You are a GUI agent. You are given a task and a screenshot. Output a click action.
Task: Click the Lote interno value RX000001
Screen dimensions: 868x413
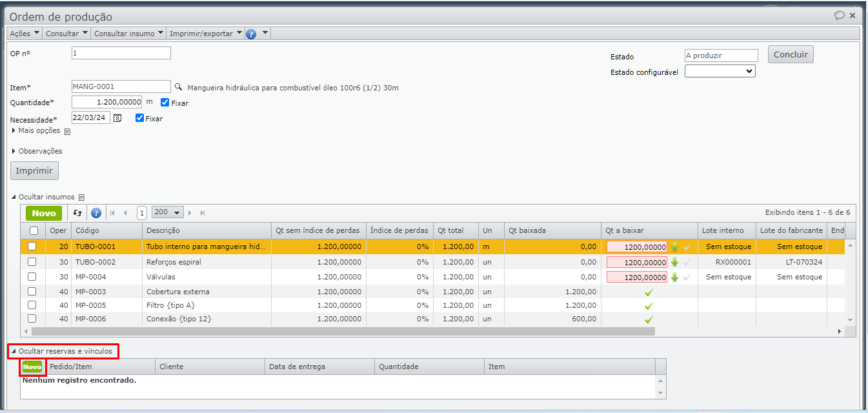pos(733,262)
